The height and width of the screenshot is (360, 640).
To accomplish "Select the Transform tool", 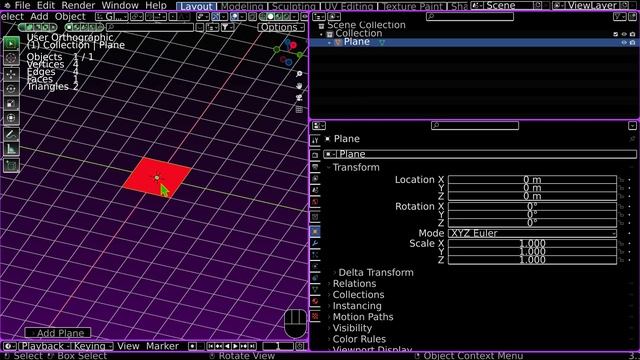I will pos(11,118).
